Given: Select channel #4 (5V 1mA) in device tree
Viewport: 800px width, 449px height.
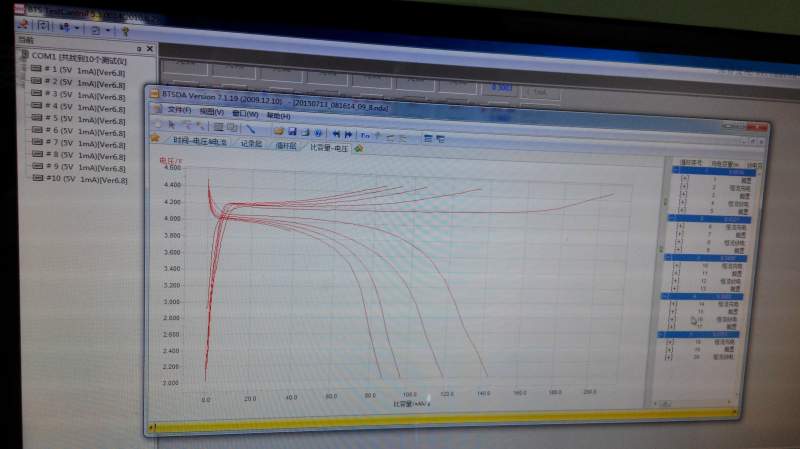Looking at the screenshot, I should 78,107.
